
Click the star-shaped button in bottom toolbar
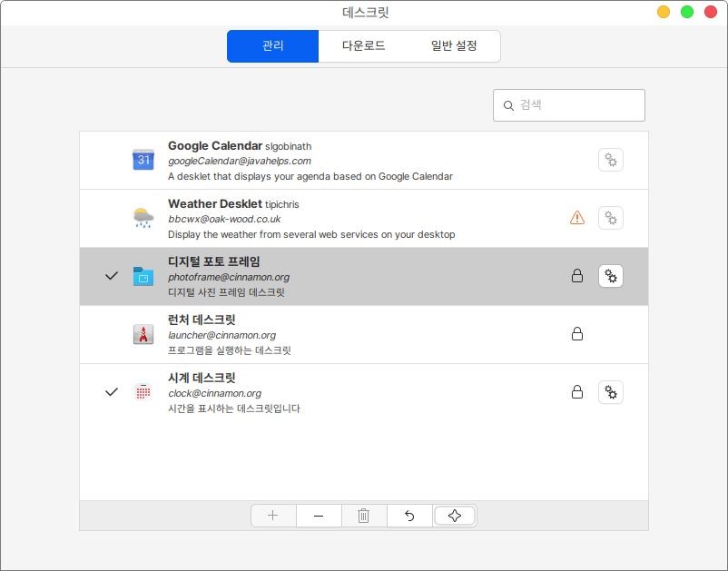455,516
